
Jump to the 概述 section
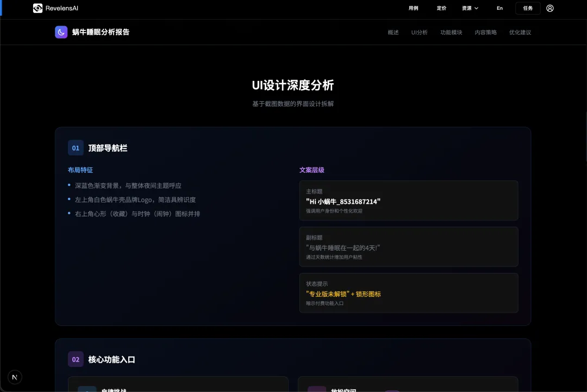point(393,33)
